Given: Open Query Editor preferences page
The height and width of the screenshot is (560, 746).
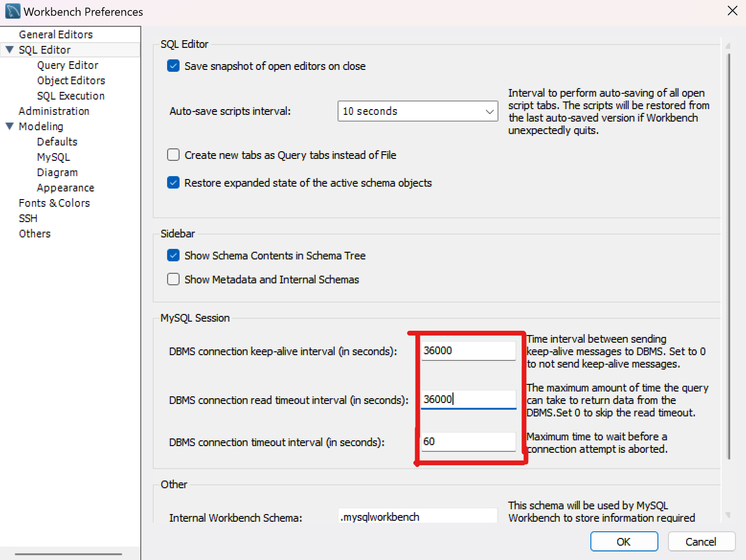Looking at the screenshot, I should pos(68,65).
